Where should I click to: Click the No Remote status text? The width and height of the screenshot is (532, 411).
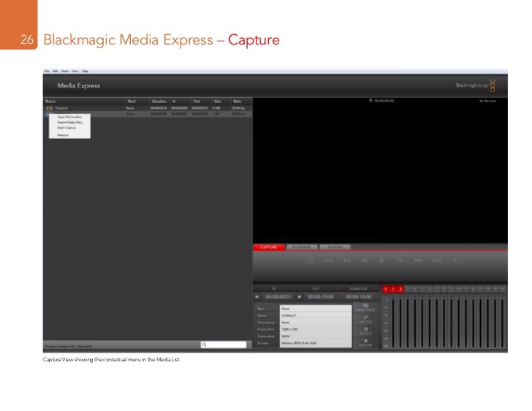(487, 101)
